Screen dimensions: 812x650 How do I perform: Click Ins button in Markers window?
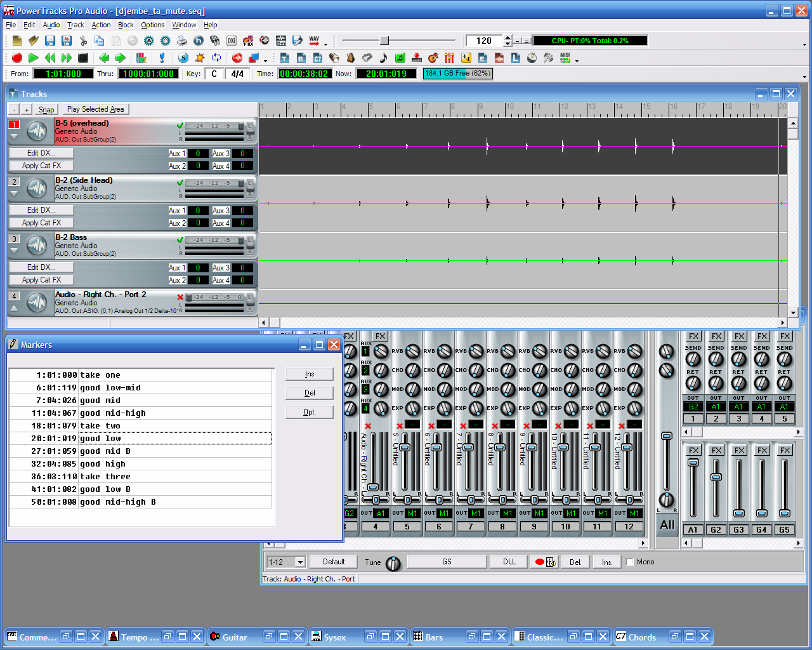click(310, 374)
